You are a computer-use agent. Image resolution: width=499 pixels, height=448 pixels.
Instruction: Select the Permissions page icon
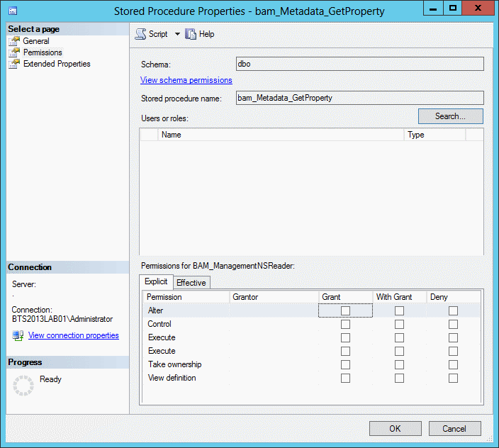click(x=14, y=52)
